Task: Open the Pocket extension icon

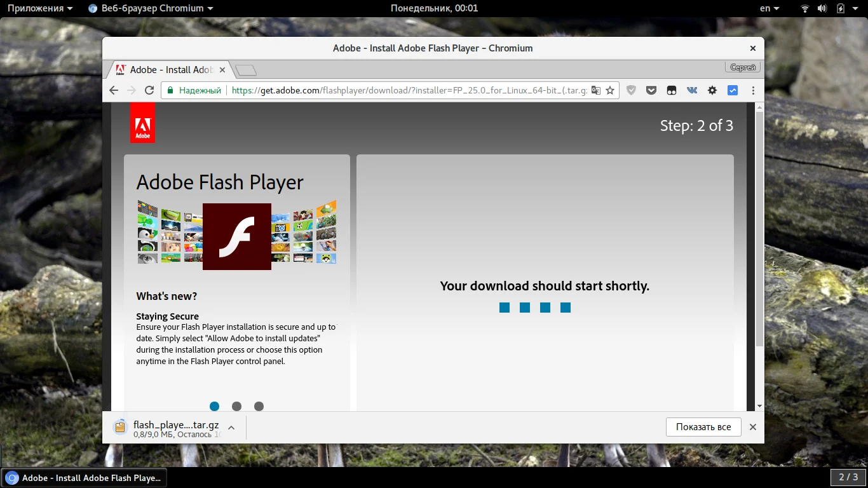Action: [x=651, y=90]
